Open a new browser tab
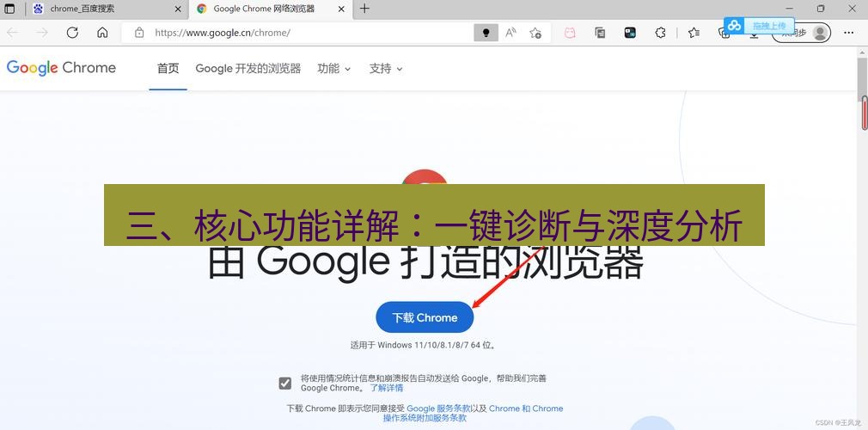This screenshot has width=868, height=430. click(x=364, y=9)
